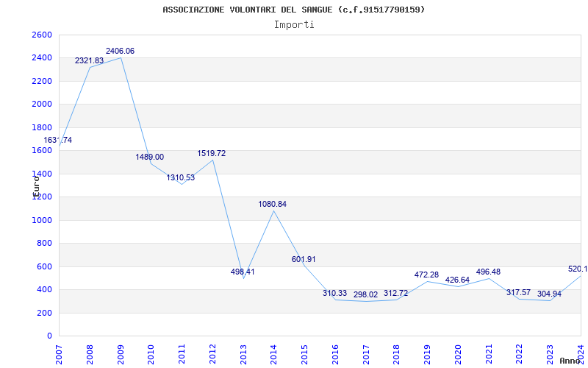
Task: Click the 1600 y-axis tick label
Action: [x=42, y=150]
